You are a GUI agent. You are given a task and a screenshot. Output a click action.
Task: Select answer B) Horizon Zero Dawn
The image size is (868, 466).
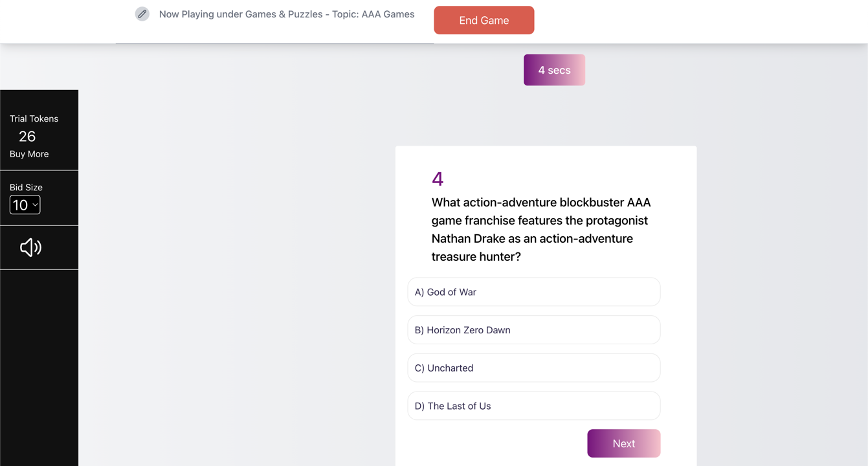(533, 330)
